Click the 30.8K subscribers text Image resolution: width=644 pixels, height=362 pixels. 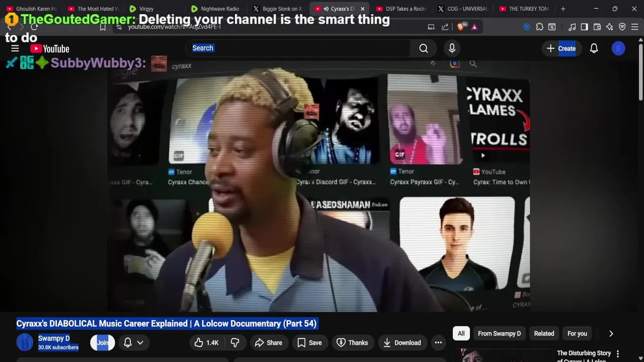click(58, 347)
